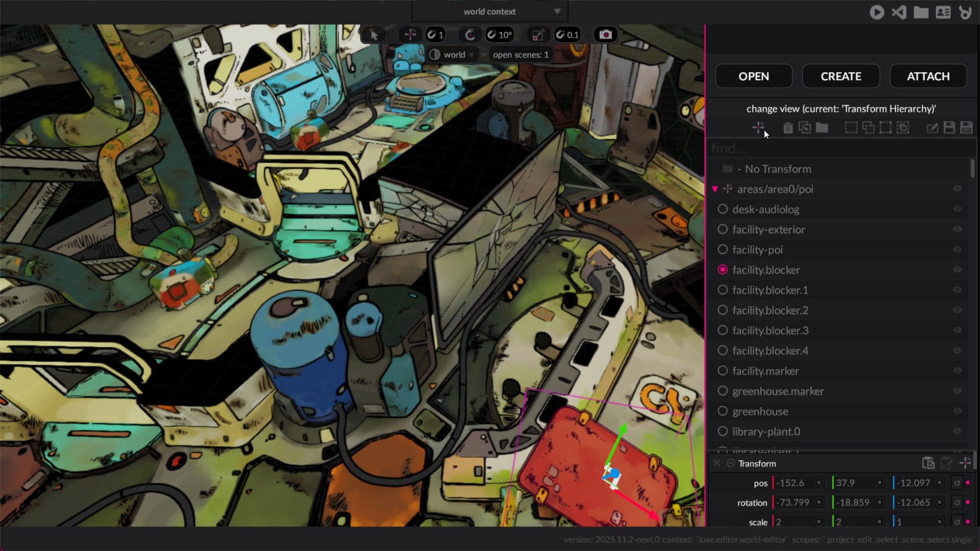Click the ATTACH button
This screenshot has height=551, width=980.
(x=928, y=76)
